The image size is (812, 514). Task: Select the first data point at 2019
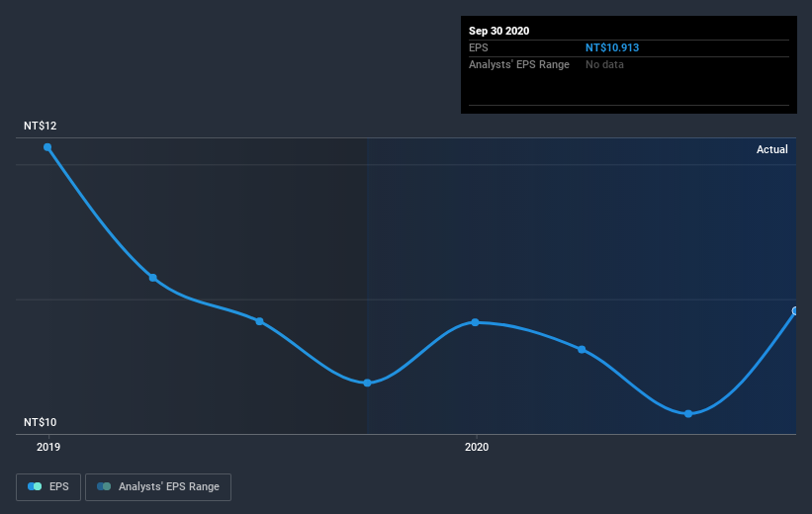[x=47, y=147]
